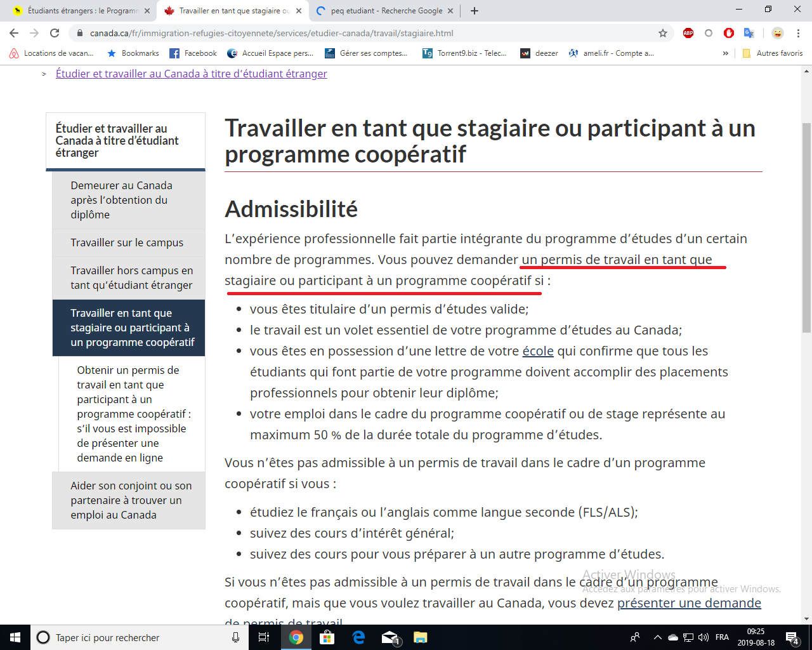Click the 'Taper ici pour rechercher' search box
This screenshot has width=812, height=650.
tap(139, 637)
